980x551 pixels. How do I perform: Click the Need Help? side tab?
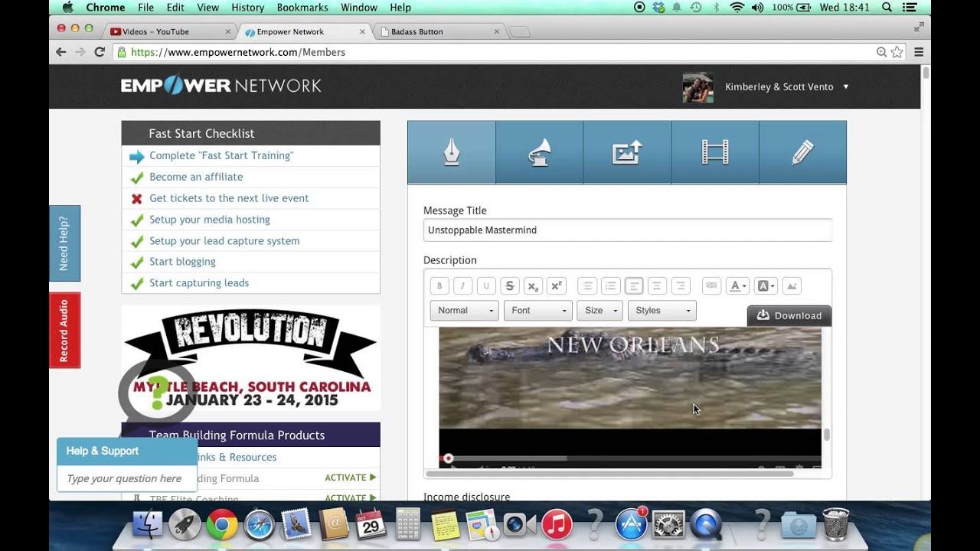point(64,243)
